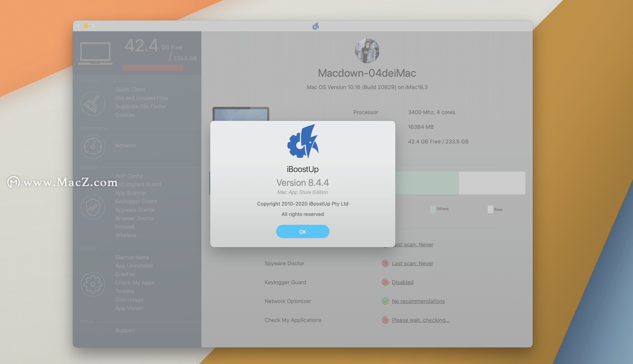This screenshot has width=633, height=364.
Task: Click the user avatar picture
Action: (x=367, y=51)
